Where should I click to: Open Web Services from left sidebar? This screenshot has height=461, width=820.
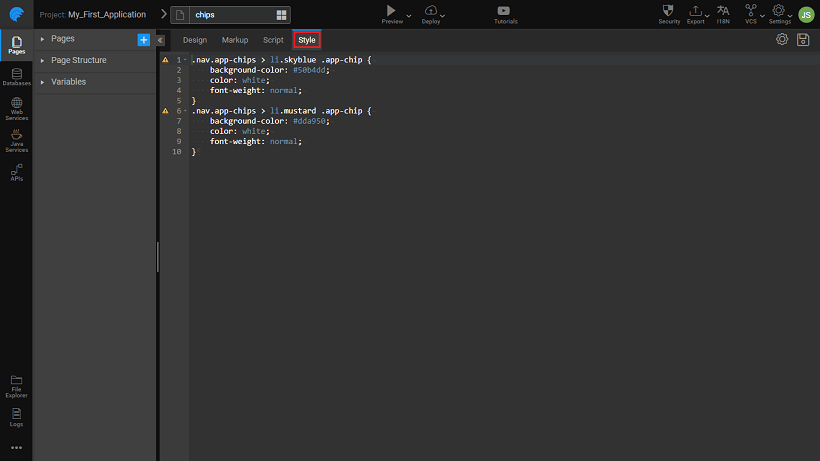[16, 108]
